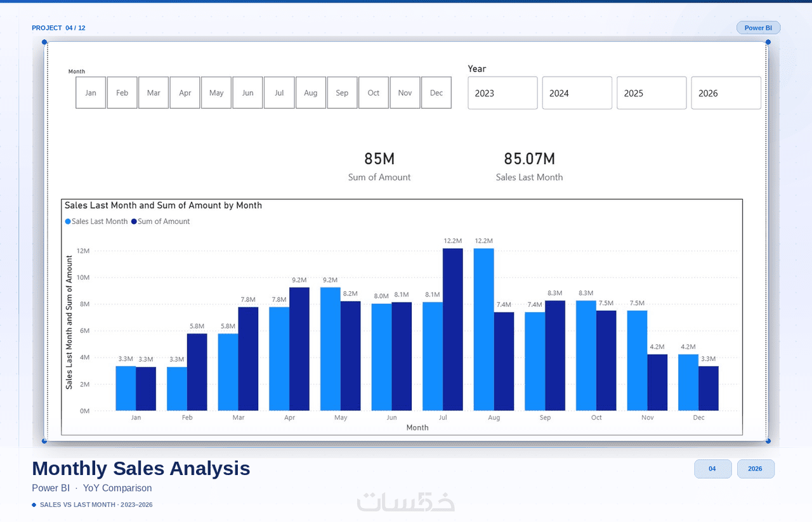Select February's dark blue 5.8M bar
The height and width of the screenshot is (522, 812).
click(197, 372)
